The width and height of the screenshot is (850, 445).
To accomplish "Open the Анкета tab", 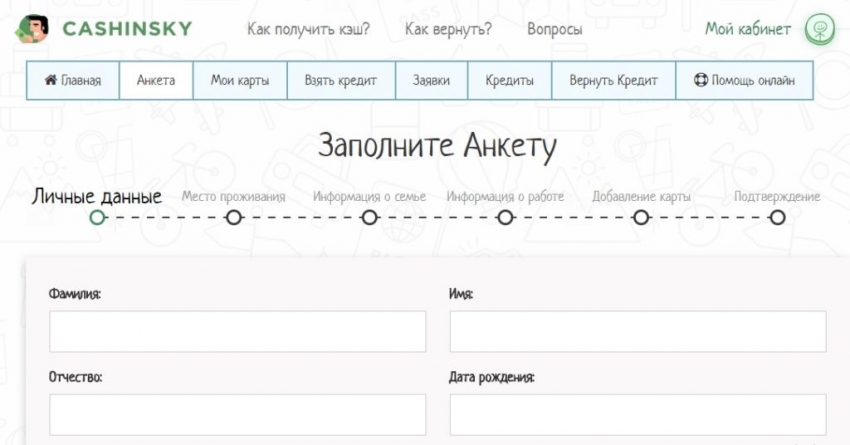I will (x=156, y=81).
